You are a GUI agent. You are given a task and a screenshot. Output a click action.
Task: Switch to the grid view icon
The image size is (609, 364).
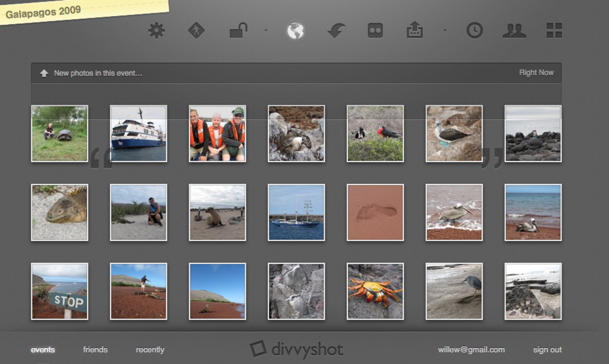(554, 31)
